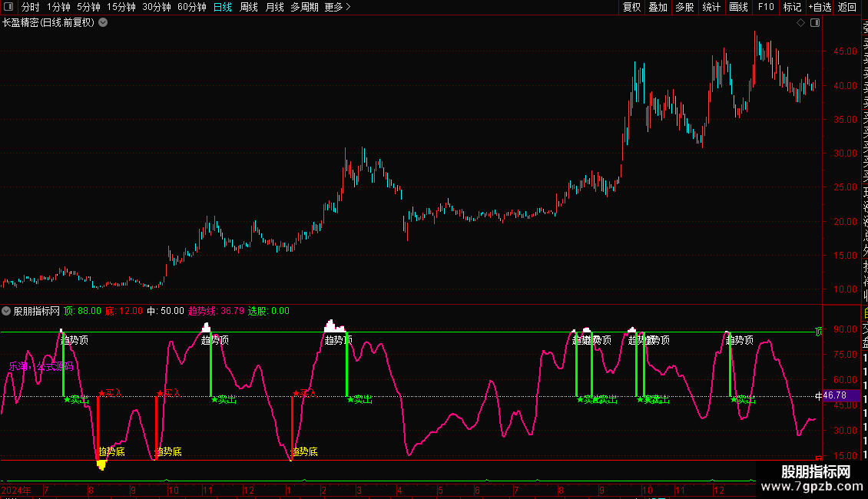Screen dimensions: 868x499
Task: Click the 趋势线: 36.79 value label
Action: pos(216,311)
